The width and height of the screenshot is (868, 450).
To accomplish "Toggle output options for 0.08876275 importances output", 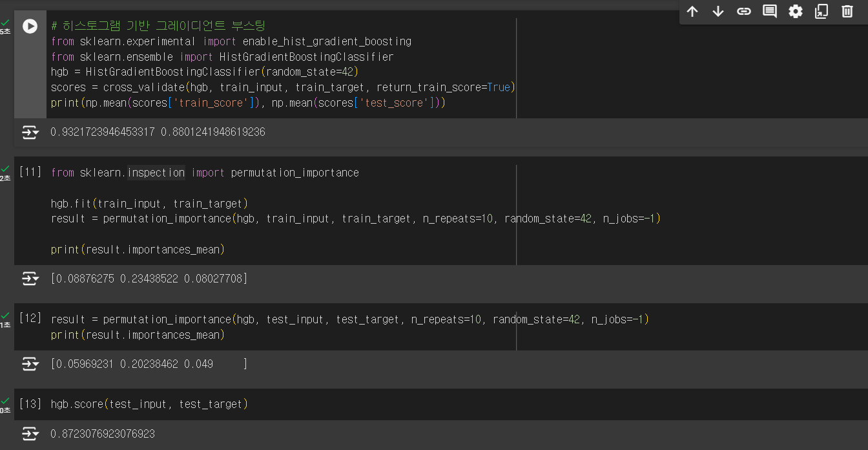I will [x=30, y=279].
